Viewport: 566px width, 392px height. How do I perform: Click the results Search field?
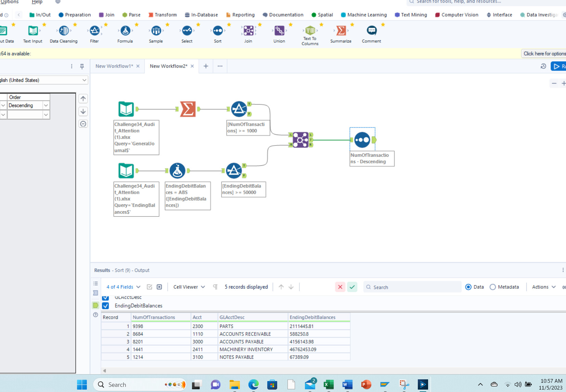(x=412, y=287)
